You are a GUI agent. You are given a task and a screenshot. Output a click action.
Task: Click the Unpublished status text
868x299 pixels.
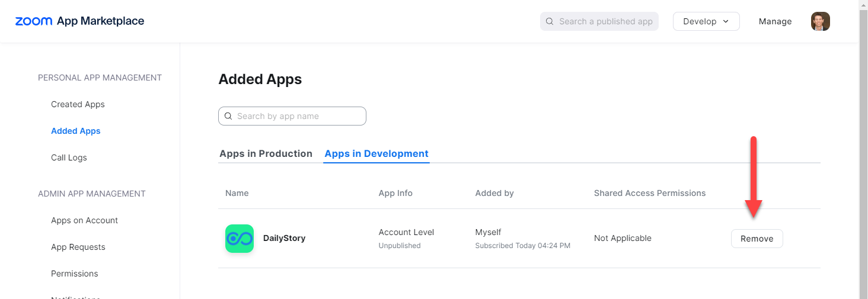coord(400,246)
